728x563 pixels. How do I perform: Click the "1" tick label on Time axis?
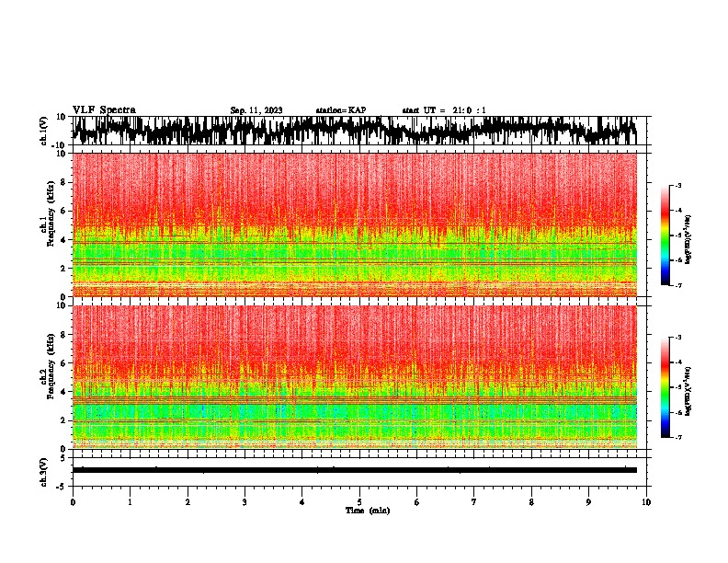pos(130,502)
